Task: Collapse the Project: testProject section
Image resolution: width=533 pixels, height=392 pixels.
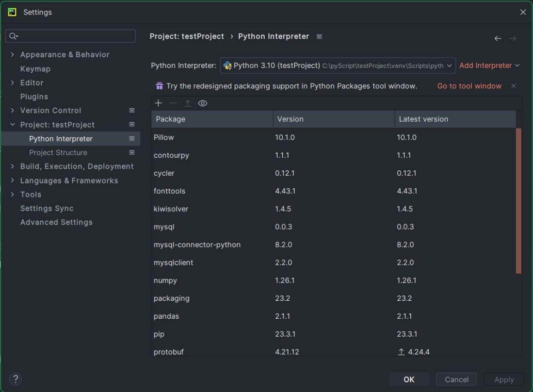Action: pyautogui.click(x=13, y=125)
